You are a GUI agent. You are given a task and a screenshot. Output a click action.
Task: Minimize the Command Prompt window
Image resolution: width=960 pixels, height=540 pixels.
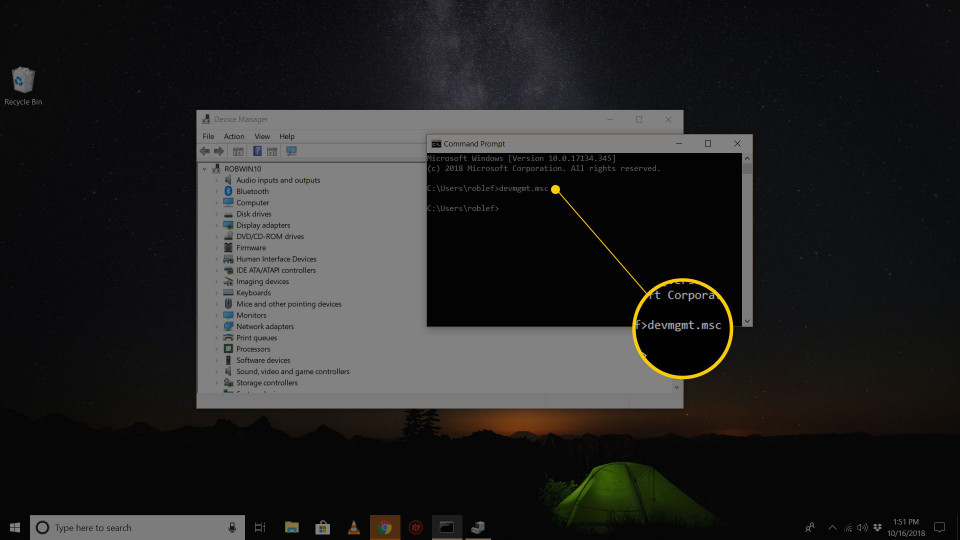(678, 144)
